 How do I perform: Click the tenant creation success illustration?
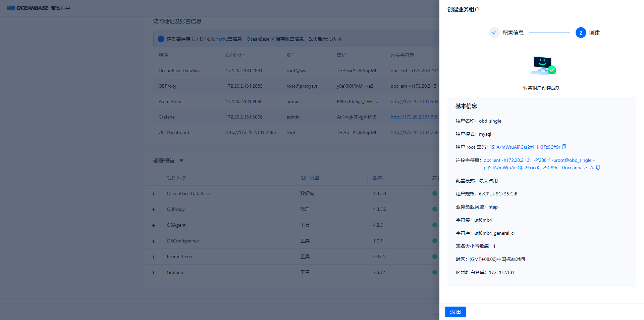click(x=543, y=65)
